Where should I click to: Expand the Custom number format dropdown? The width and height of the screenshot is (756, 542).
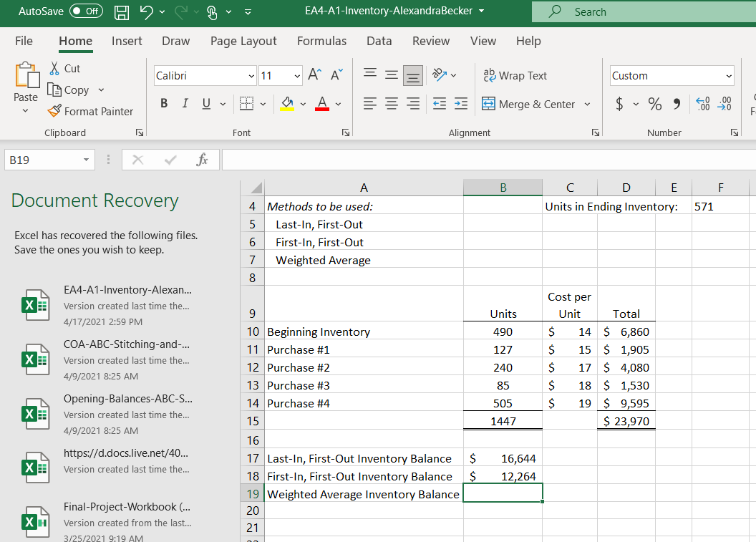(729, 76)
